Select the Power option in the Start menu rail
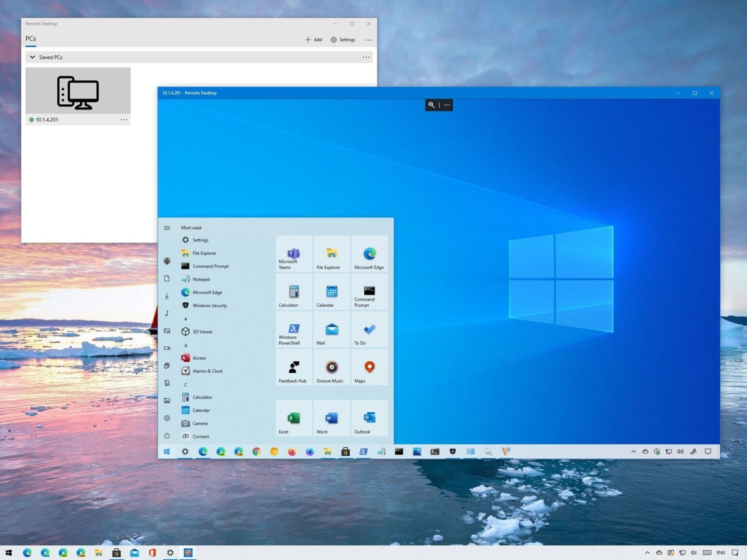Image resolution: width=747 pixels, height=560 pixels. tap(167, 436)
